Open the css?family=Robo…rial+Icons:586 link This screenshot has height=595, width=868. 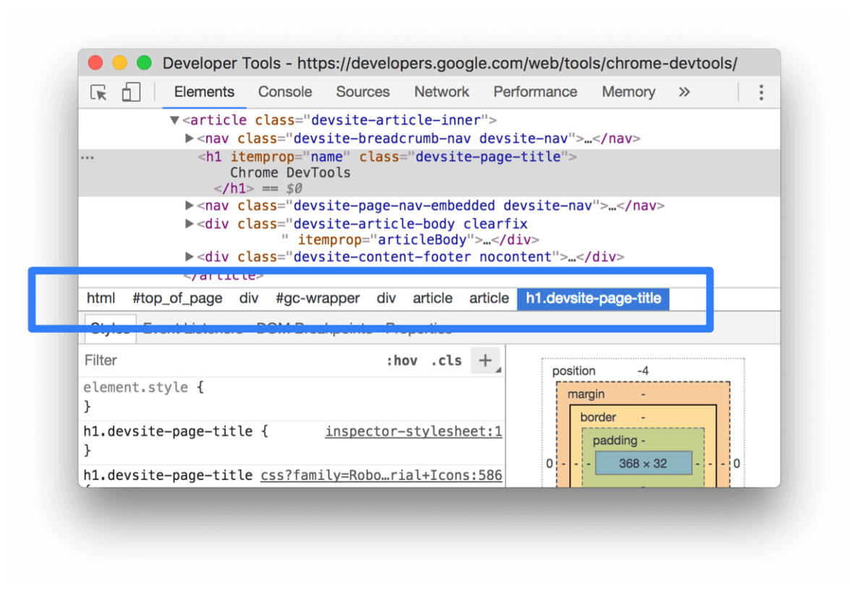pos(381,476)
